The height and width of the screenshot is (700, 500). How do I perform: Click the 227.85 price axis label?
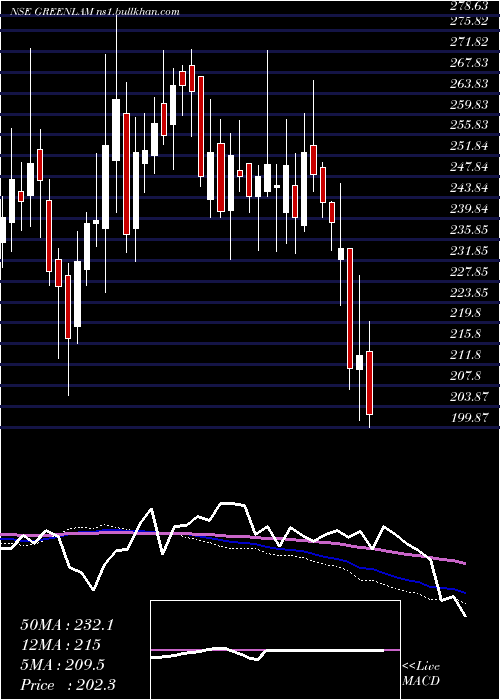(x=468, y=272)
